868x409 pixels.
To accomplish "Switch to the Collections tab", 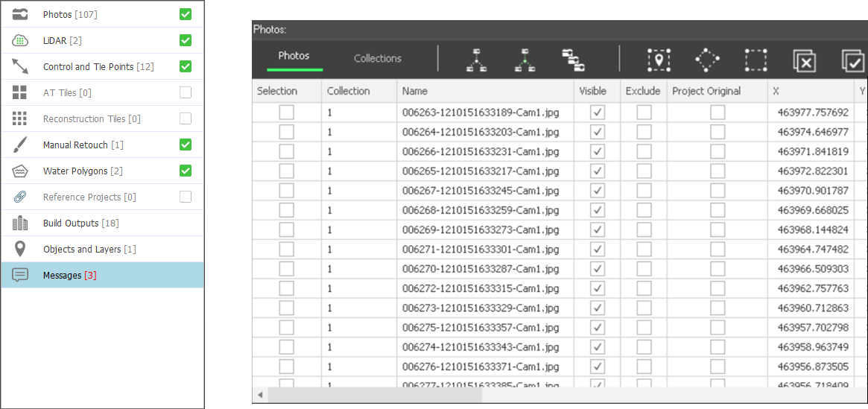I will 377,58.
